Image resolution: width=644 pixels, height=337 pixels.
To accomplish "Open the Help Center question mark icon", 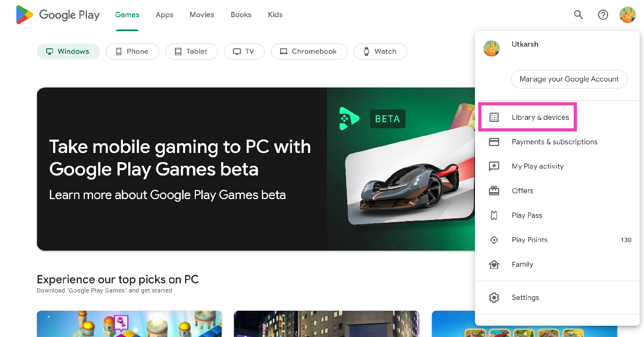I will (x=603, y=15).
